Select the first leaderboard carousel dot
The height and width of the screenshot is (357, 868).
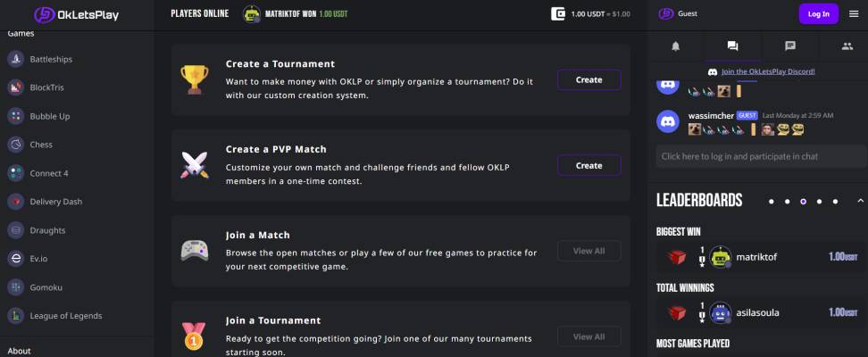tap(772, 202)
